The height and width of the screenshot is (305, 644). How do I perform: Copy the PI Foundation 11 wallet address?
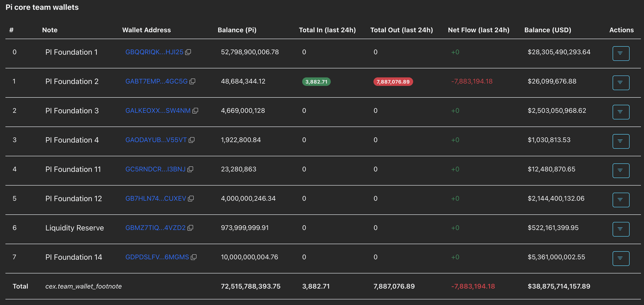click(x=190, y=169)
